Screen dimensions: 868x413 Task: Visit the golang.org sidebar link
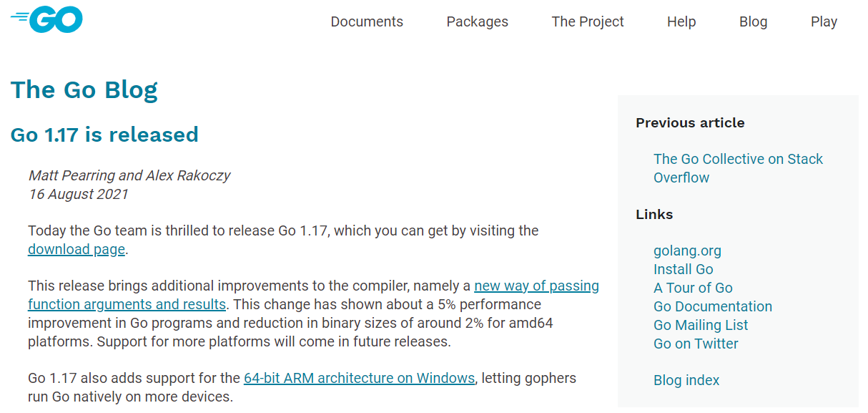click(687, 251)
